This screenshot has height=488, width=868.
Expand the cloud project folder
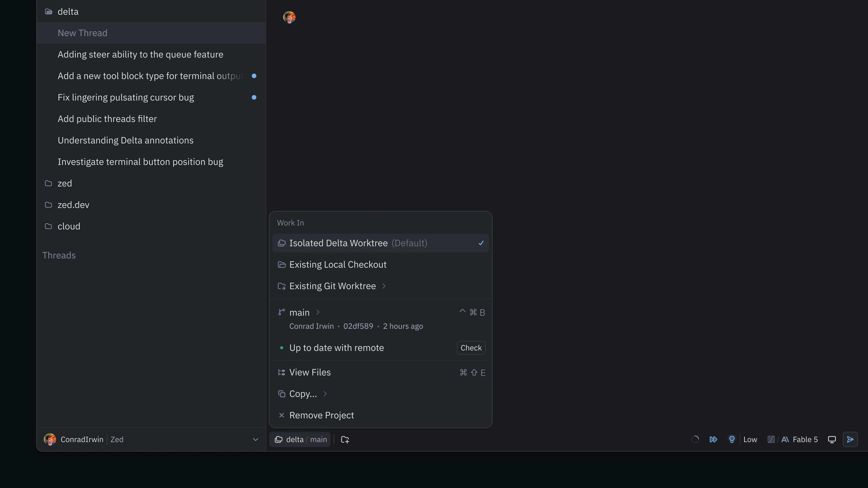[151, 226]
